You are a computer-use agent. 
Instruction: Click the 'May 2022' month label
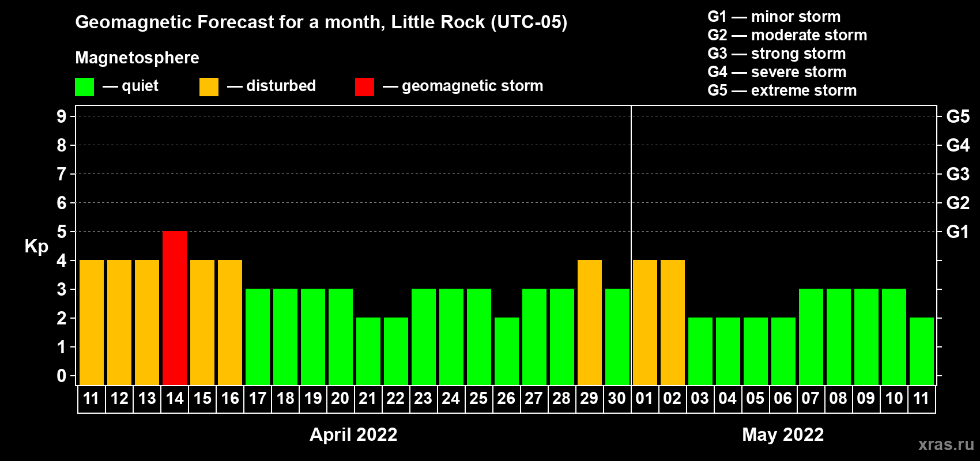coord(783,434)
